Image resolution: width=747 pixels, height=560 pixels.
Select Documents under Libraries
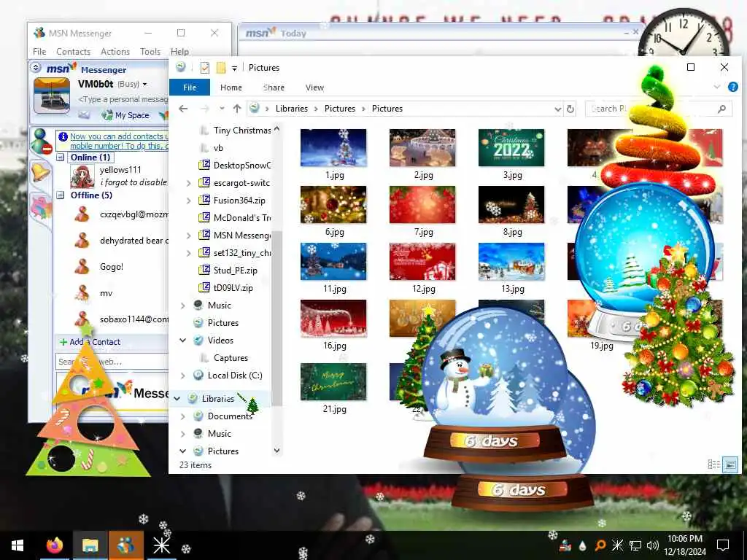click(x=230, y=416)
